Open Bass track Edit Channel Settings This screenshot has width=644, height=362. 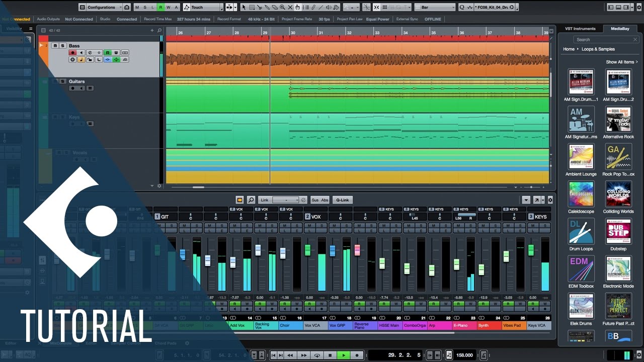pyautogui.click(x=90, y=53)
